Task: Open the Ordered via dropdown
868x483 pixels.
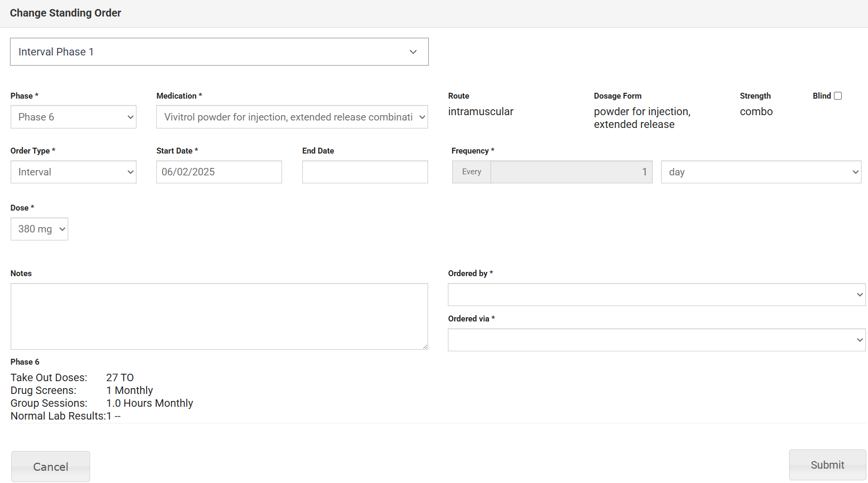Action: [x=656, y=340]
